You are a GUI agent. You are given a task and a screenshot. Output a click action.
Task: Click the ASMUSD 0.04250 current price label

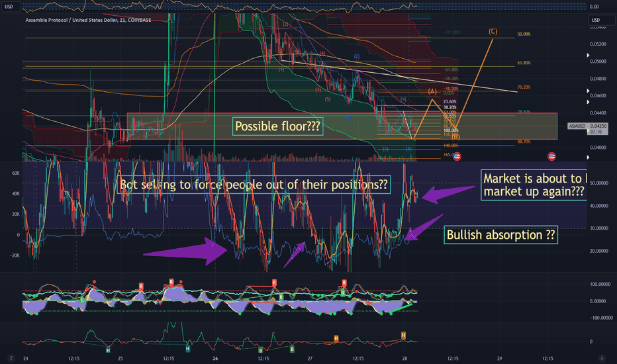coord(588,126)
